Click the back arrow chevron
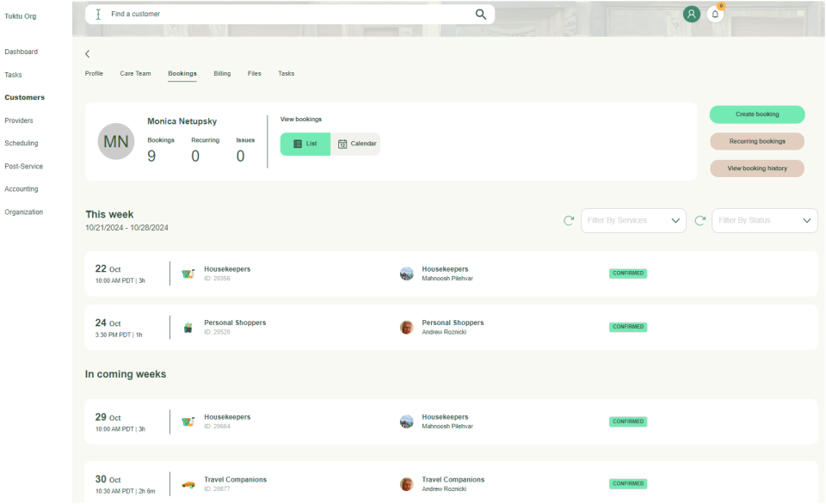The width and height of the screenshot is (826, 504). [x=88, y=54]
